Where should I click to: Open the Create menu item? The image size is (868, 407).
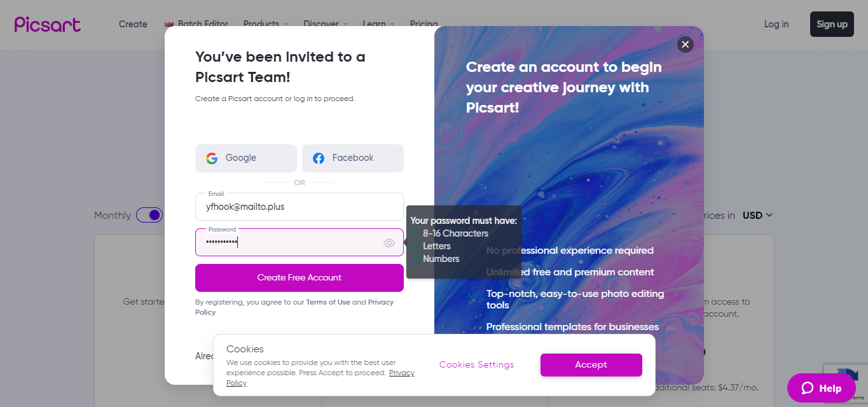(133, 24)
